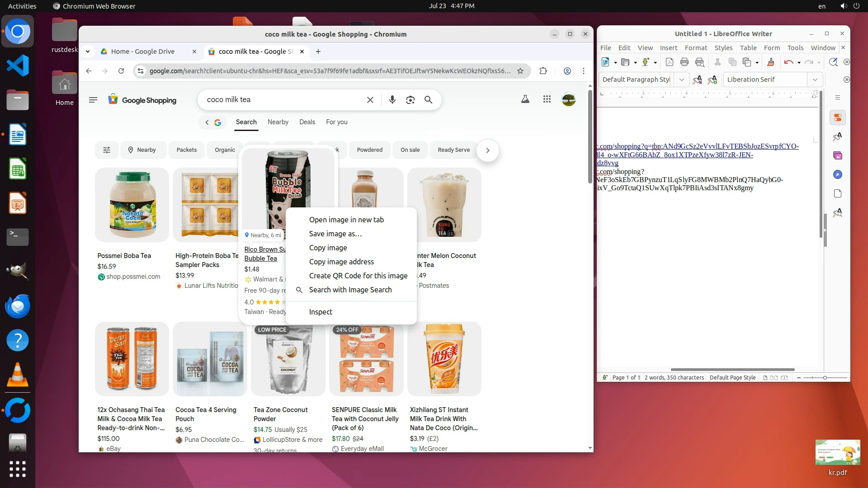Open Possmei Boba Tea product link
The width and height of the screenshot is (868, 488).
124,256
